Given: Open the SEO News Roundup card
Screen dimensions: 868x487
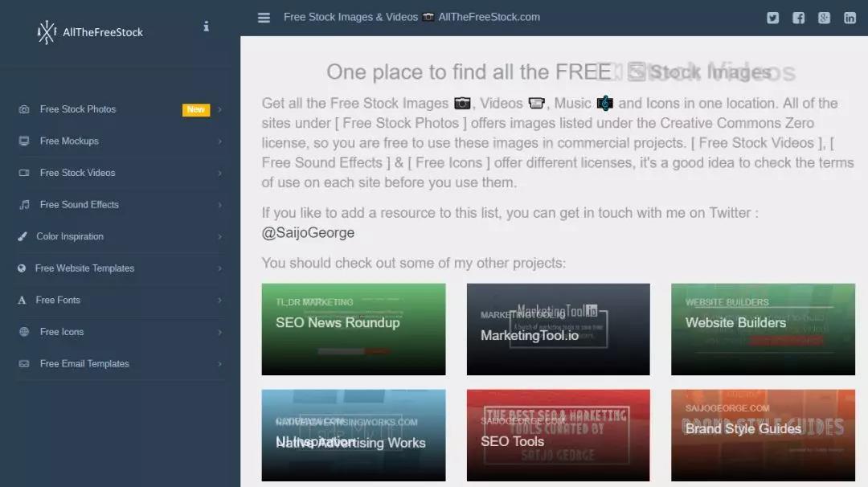Looking at the screenshot, I should 354,329.
